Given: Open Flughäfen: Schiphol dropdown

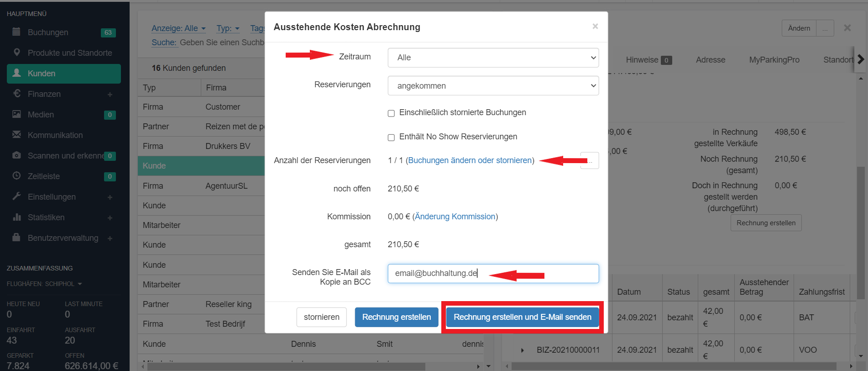Looking at the screenshot, I should tap(44, 284).
